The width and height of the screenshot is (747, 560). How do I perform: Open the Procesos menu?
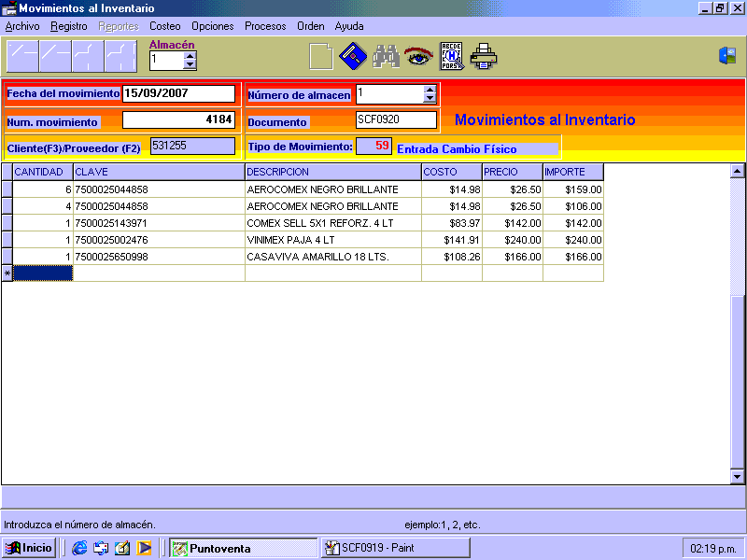coord(265,26)
